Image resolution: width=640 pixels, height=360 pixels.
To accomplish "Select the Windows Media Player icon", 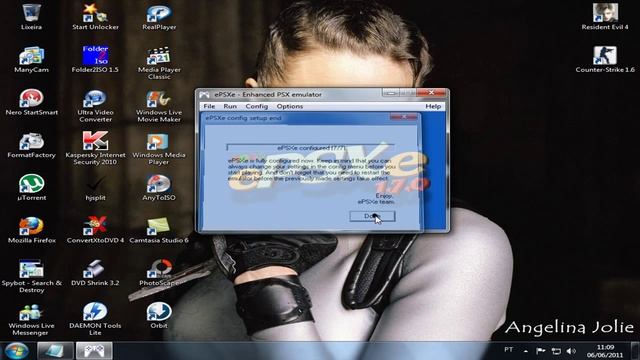I will [159, 148].
